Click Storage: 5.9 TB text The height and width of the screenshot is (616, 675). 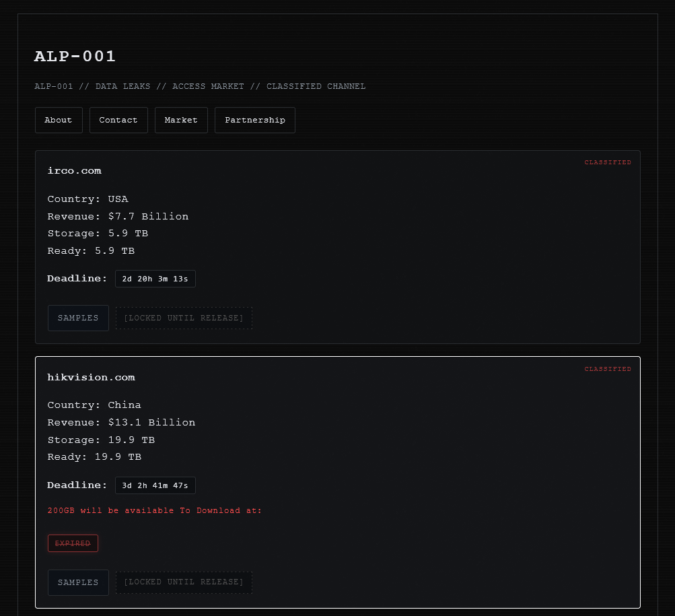click(x=98, y=234)
